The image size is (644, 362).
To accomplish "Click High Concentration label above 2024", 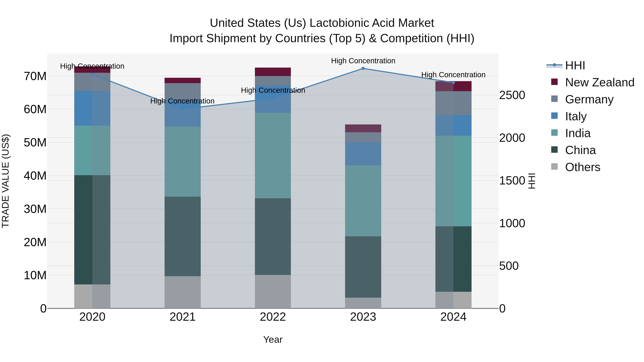I will coord(453,75).
